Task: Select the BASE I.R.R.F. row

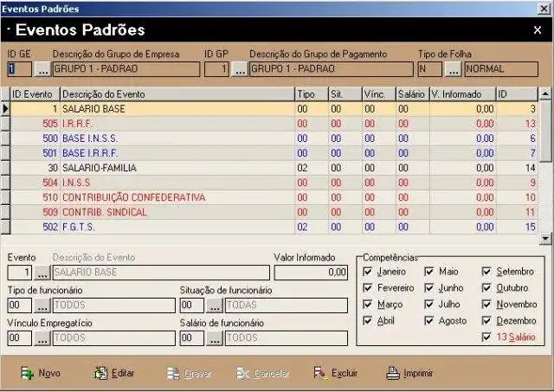Action: click(274, 153)
